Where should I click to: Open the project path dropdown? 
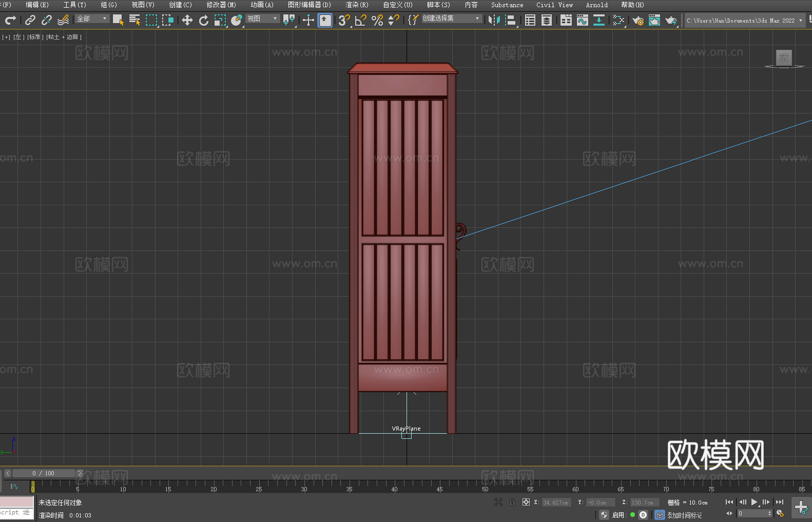tap(745, 21)
